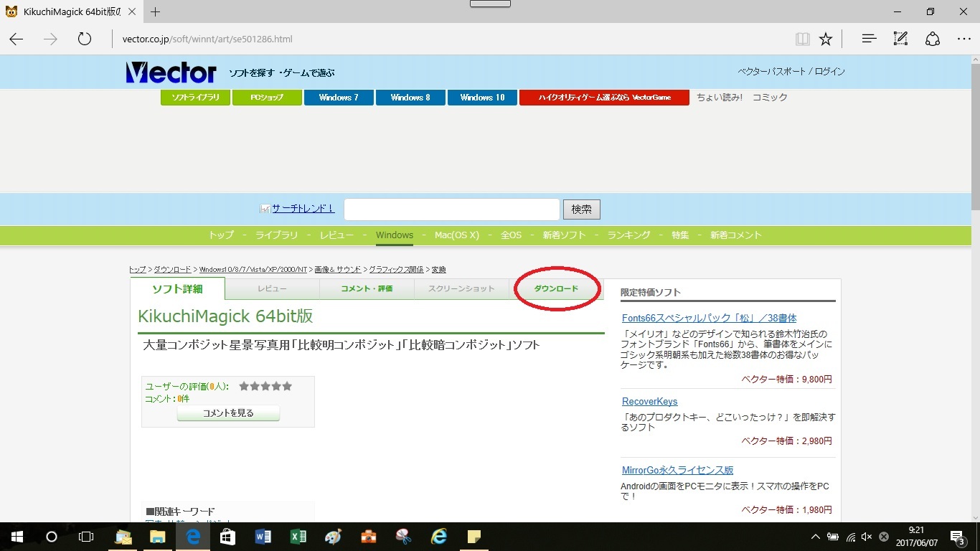Open network Wi-Fi tray icon
Screen dimensions: 980x551
850,537
